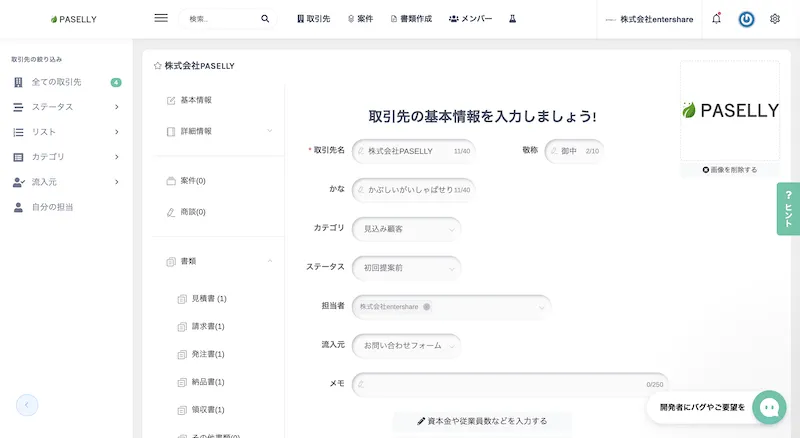Open the developer feedback chat bubble
Screen dimensions: 800x438
pos(769,407)
